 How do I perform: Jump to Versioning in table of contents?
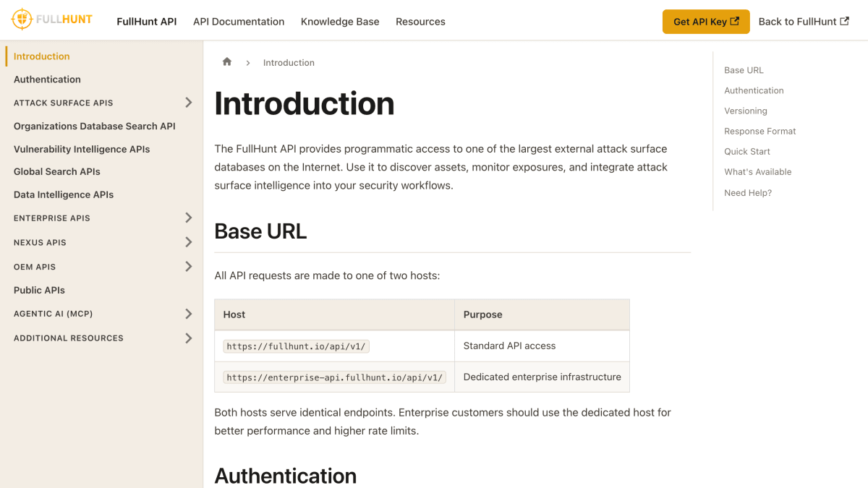(x=746, y=111)
